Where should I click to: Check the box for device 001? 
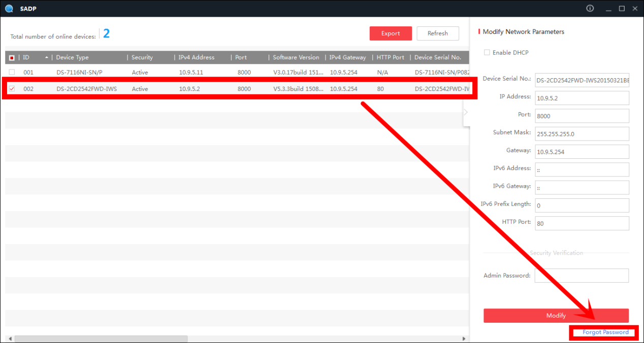[x=12, y=73]
